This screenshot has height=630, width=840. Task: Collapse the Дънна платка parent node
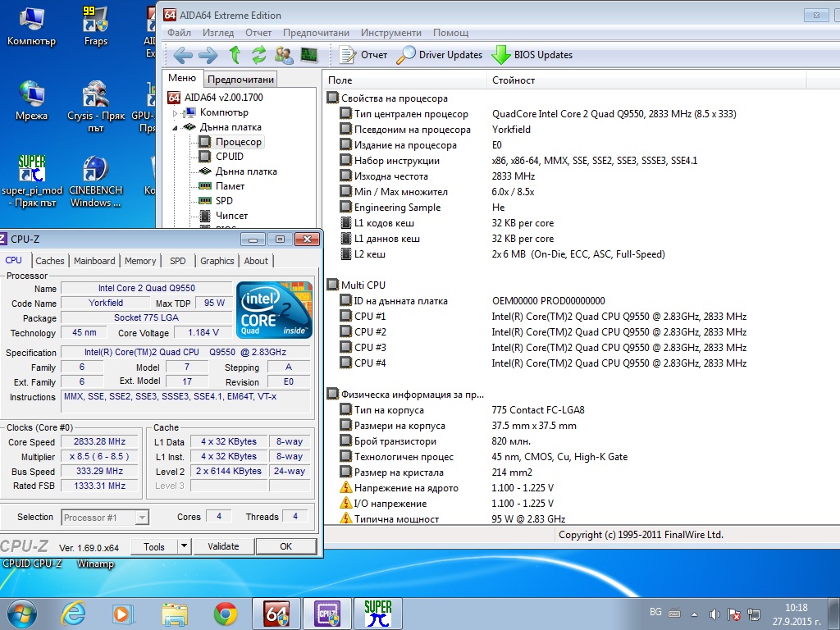[176, 128]
